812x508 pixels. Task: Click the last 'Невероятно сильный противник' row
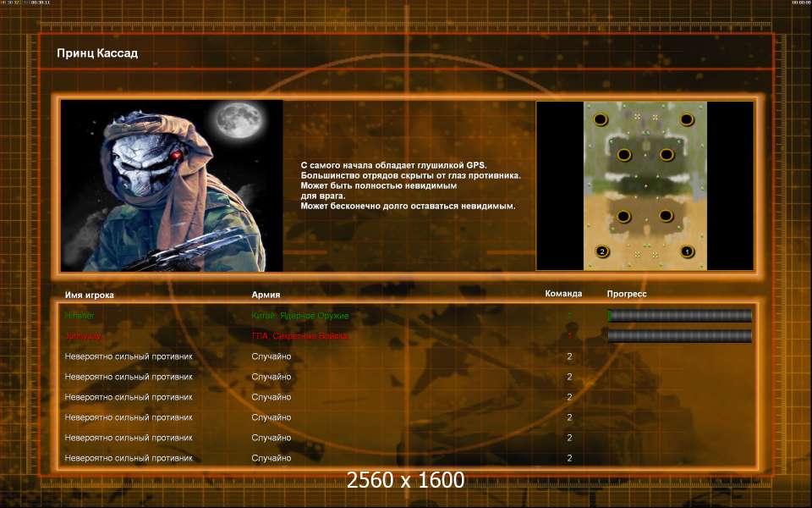tap(129, 458)
